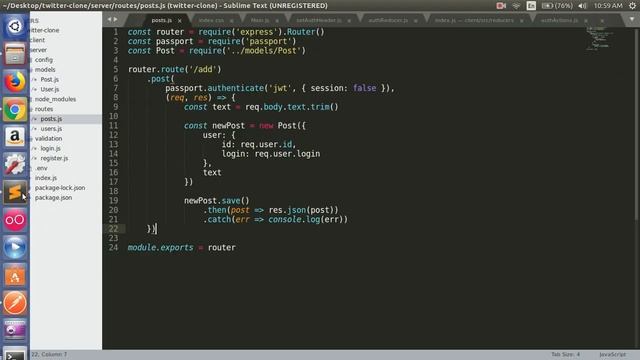Open the system gear session menu
This screenshot has height=360, width=640.
coord(632,6)
